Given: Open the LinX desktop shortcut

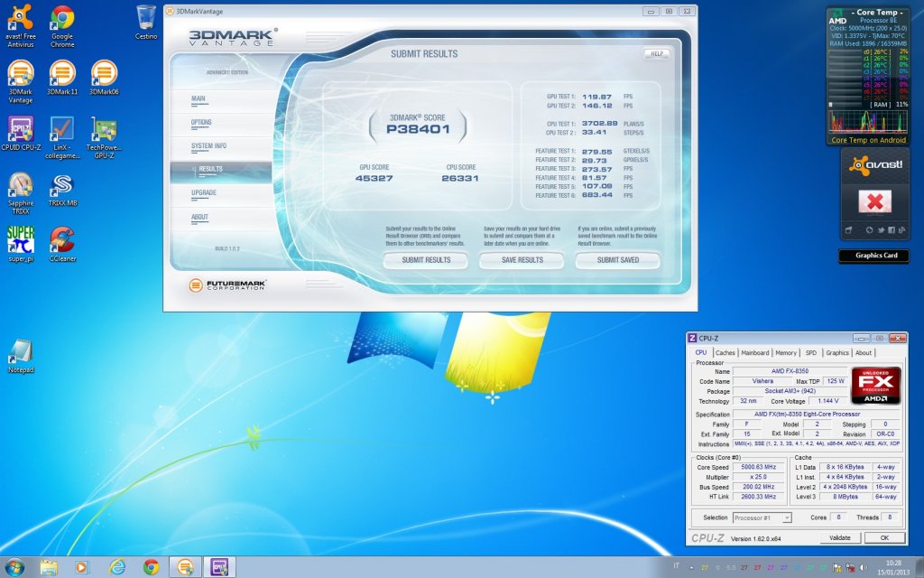Looking at the screenshot, I should 62,137.
